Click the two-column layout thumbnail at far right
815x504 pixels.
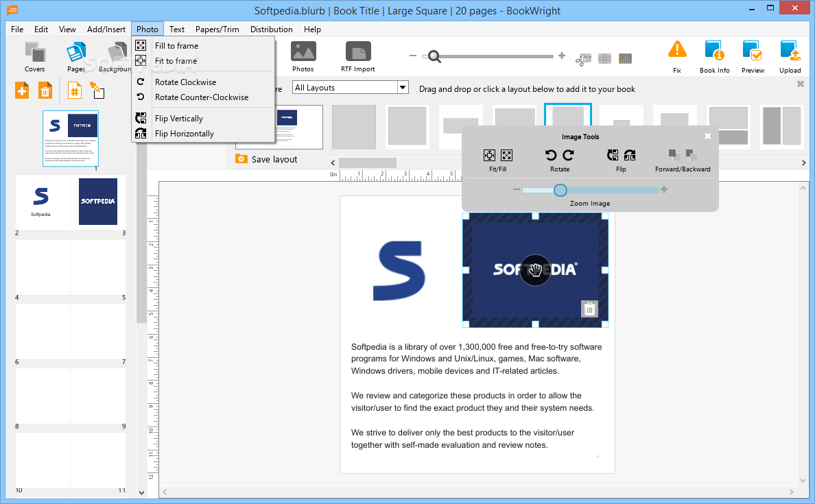coord(782,126)
